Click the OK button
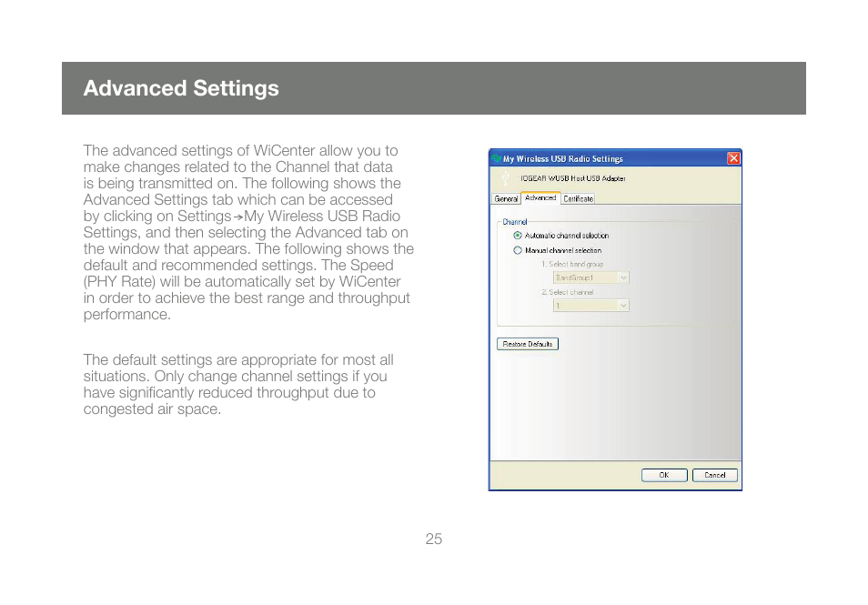The image size is (868, 605). tap(664, 475)
